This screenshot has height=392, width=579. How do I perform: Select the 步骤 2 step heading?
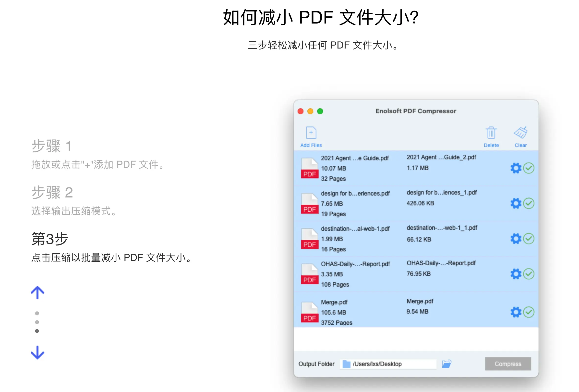[52, 192]
